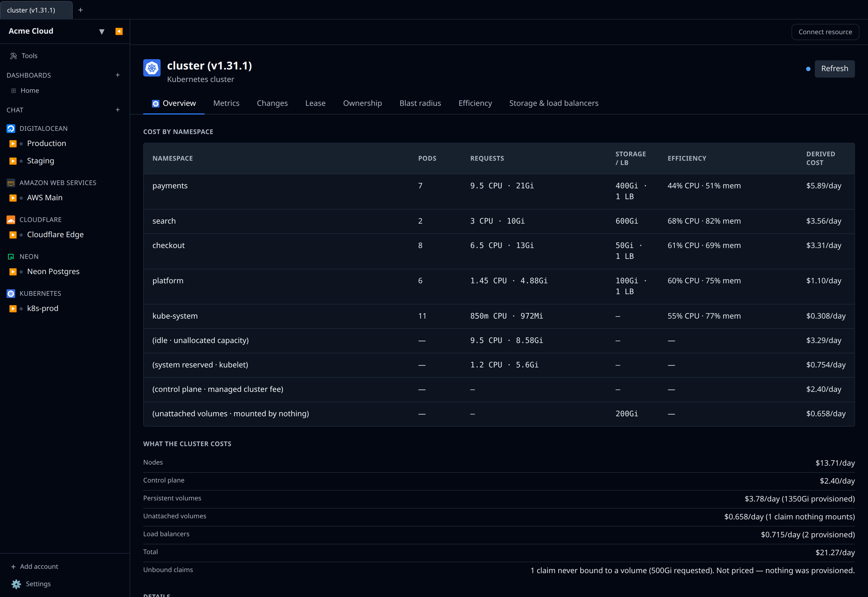This screenshot has width=868, height=597.
Task: Click the DigitalOcean provider logo
Action: coord(11,129)
